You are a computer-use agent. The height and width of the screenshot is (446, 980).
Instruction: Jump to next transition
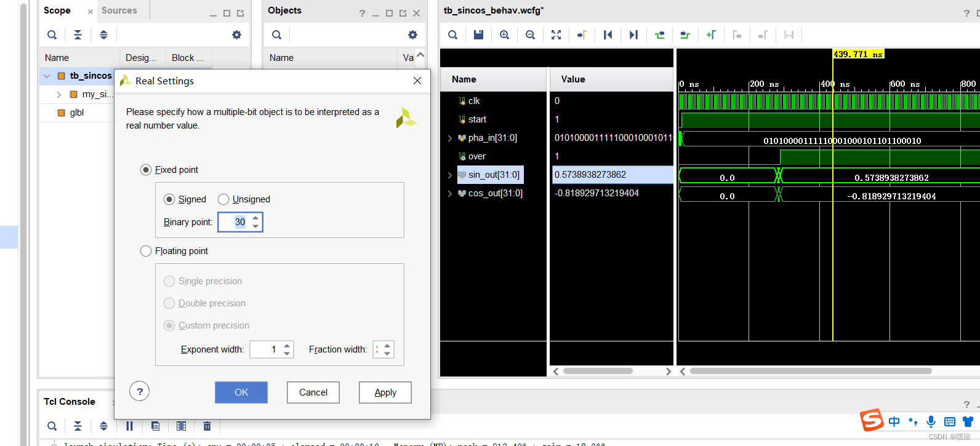coord(685,35)
